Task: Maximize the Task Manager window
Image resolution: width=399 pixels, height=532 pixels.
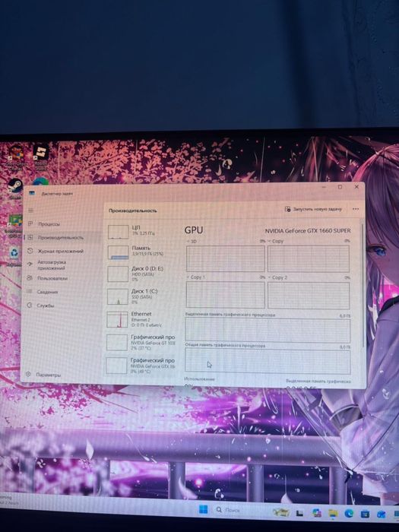Action: 340,187
